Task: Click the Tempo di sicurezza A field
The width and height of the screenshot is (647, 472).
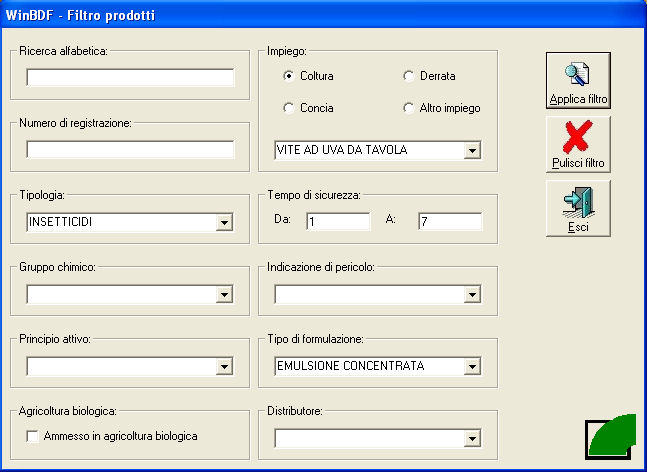Action: tap(450, 222)
